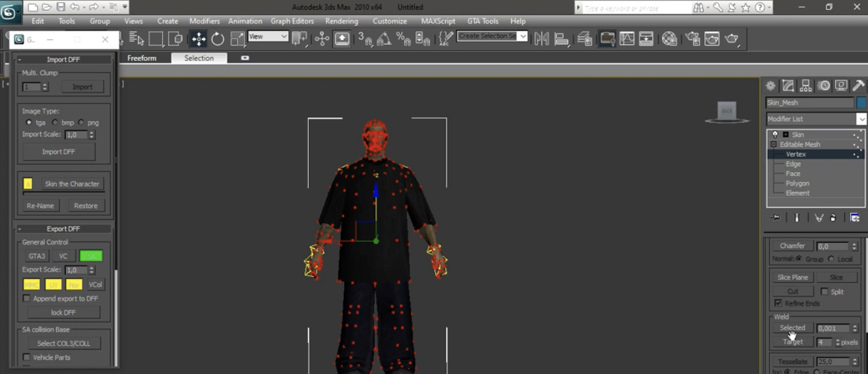
Task: Select the bmp image type radio
Action: tap(55, 123)
